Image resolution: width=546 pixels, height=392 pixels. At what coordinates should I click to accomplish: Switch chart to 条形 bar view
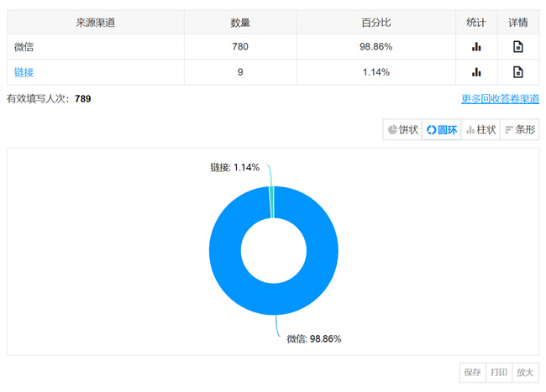(519, 129)
